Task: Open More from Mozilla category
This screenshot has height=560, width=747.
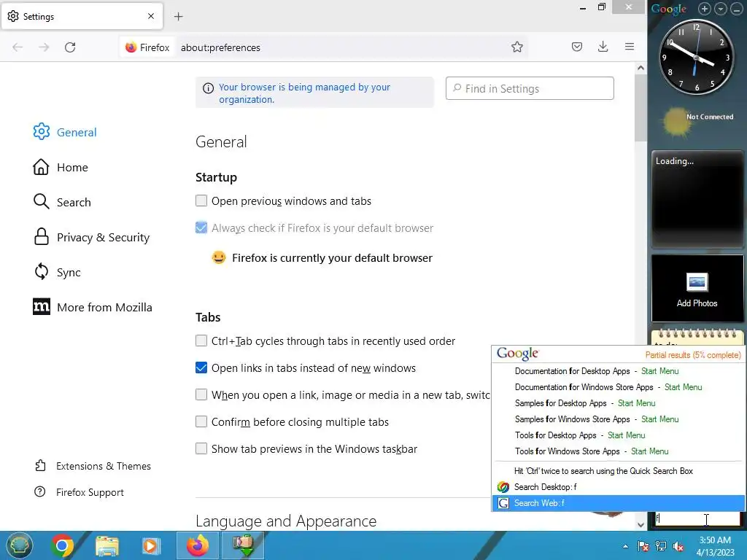Action: point(93,307)
